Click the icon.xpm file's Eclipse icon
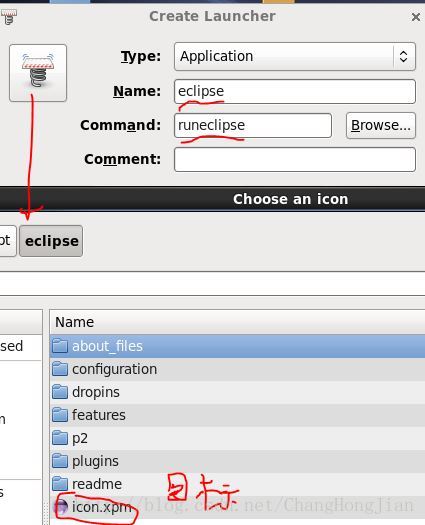The width and height of the screenshot is (425, 525). 61,507
